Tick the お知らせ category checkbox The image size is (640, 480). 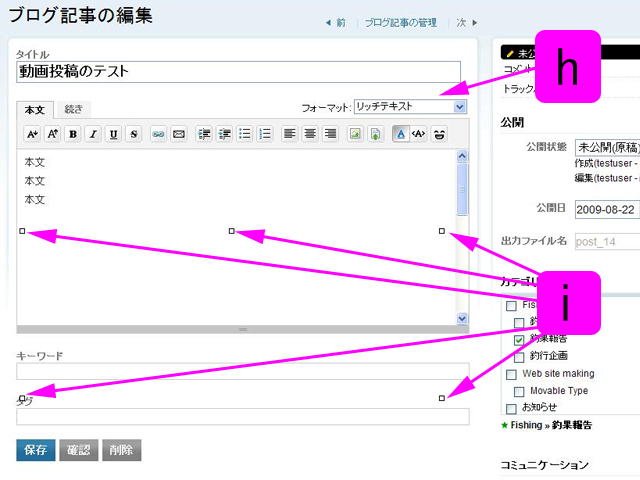511,408
